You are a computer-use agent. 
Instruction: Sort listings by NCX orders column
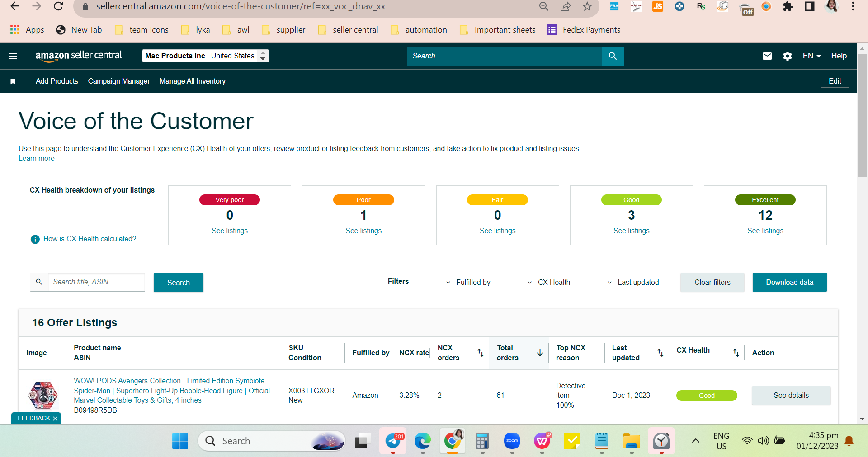481,353
